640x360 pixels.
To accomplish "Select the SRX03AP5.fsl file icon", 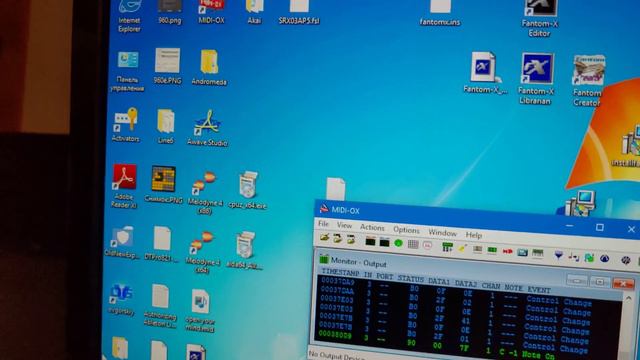I will point(299,11).
